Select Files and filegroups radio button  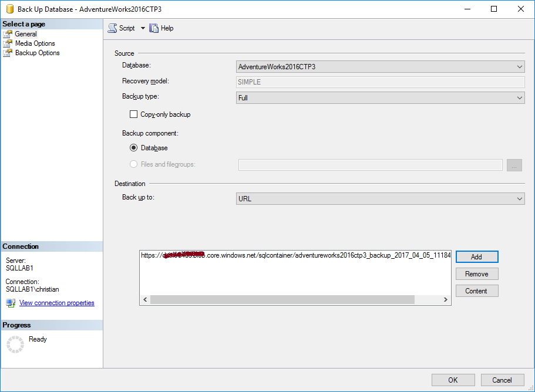tap(133, 164)
